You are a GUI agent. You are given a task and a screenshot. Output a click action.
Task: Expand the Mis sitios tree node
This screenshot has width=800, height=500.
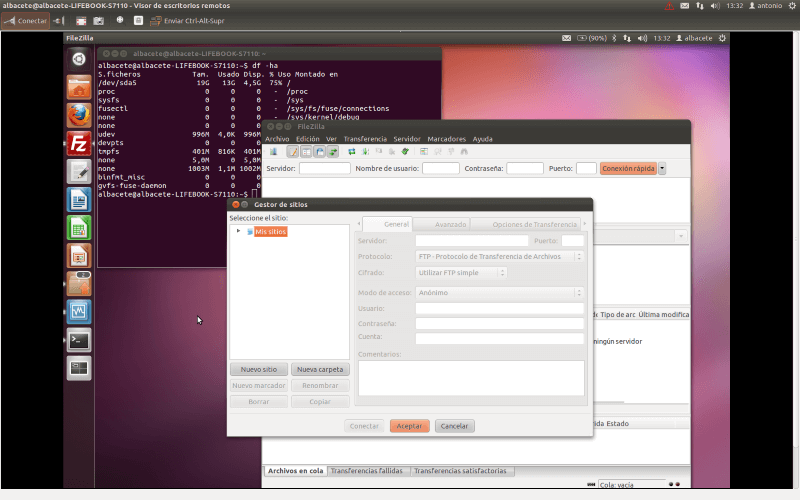(238, 231)
